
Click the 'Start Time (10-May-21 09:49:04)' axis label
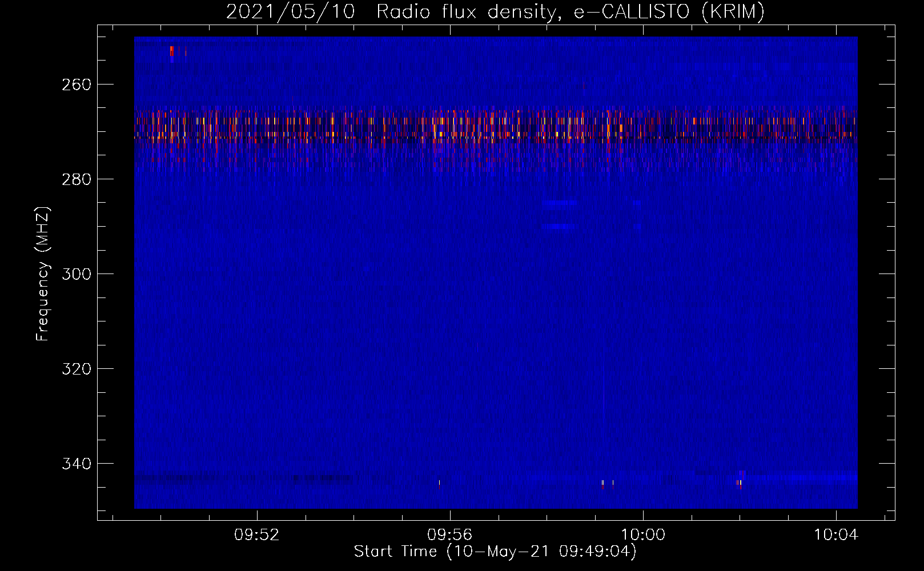coord(495,552)
